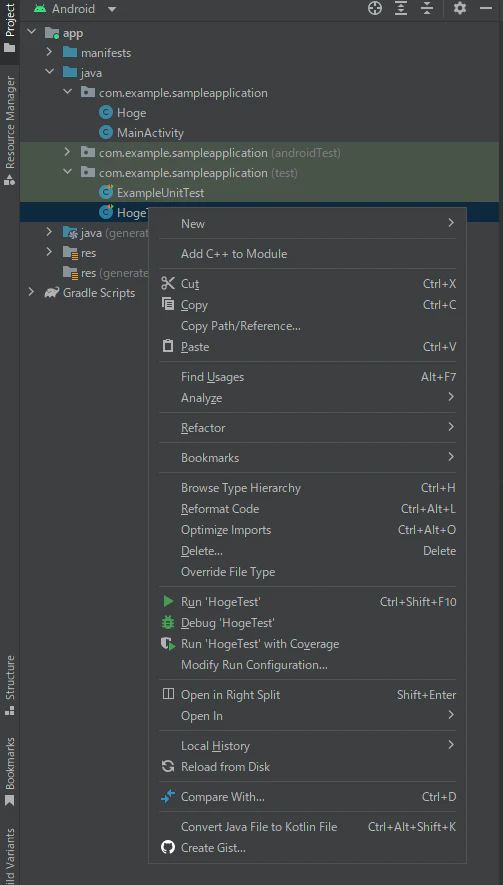This screenshot has width=503, height=885.
Task: Collapse the java folder
Action: click(x=49, y=72)
